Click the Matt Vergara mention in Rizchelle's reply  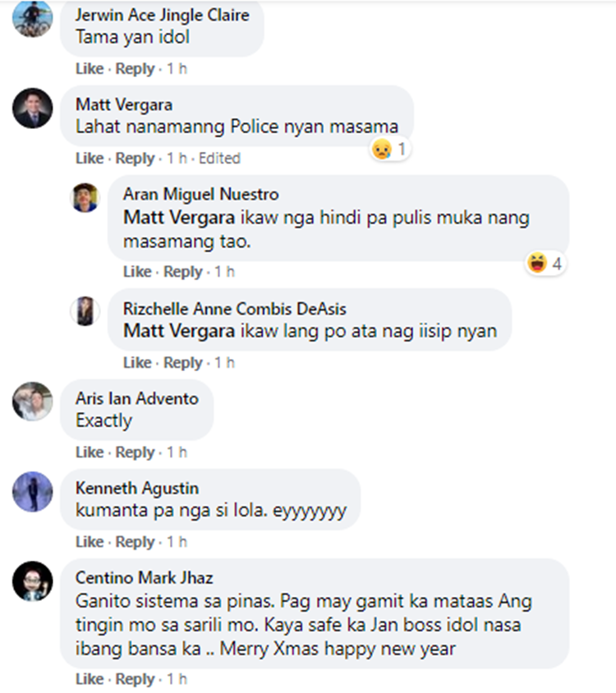pos(179,331)
